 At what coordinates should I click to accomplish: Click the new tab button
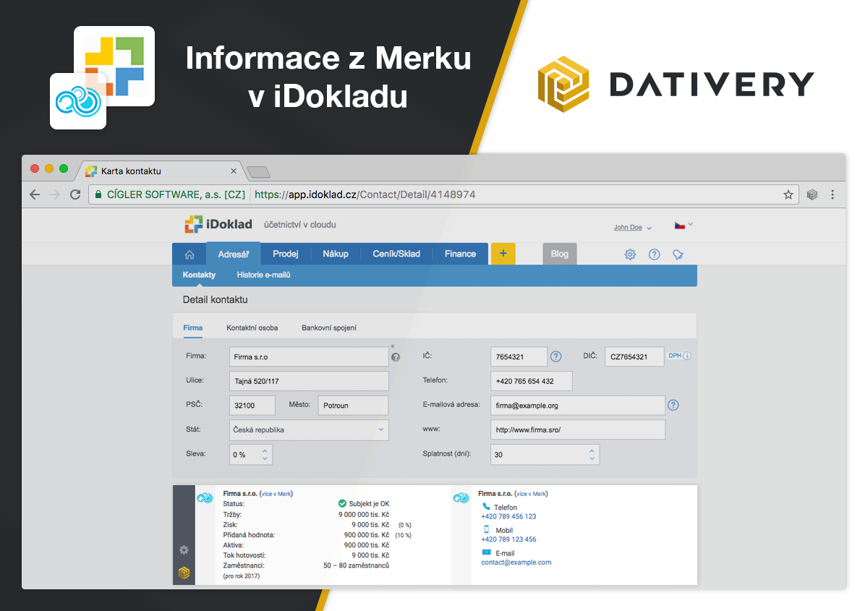(258, 172)
